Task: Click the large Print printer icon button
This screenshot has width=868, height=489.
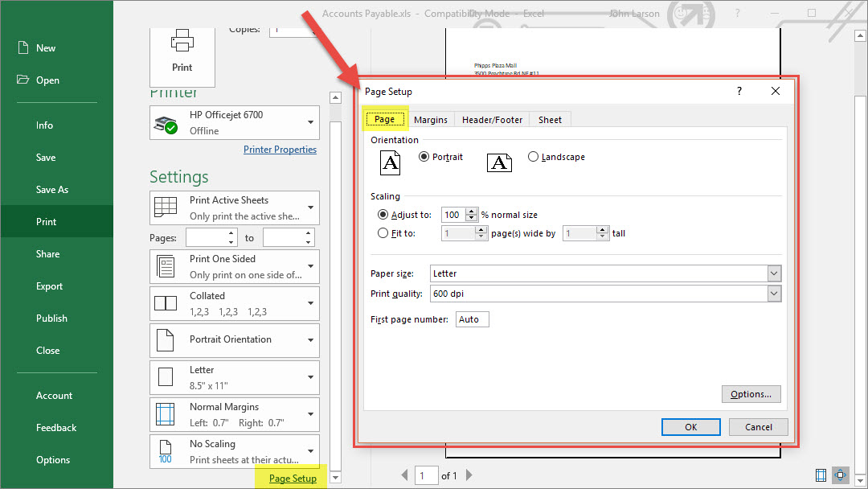Action: coord(182,53)
